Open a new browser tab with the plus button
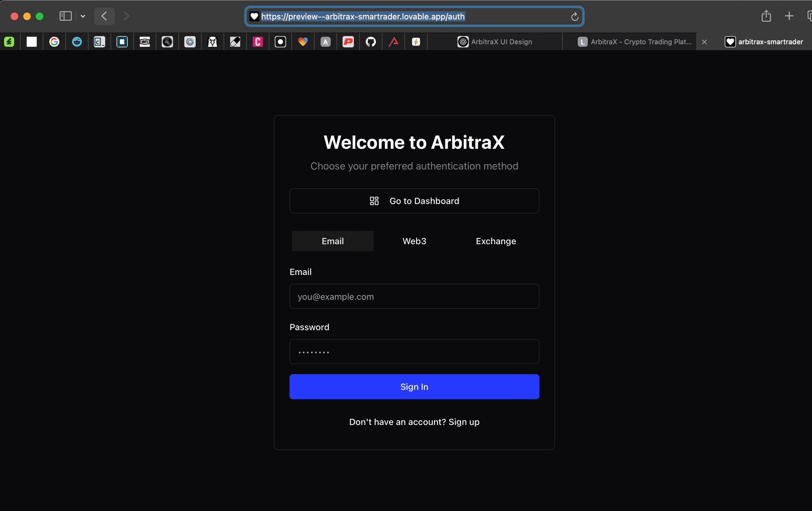 pyautogui.click(x=789, y=16)
